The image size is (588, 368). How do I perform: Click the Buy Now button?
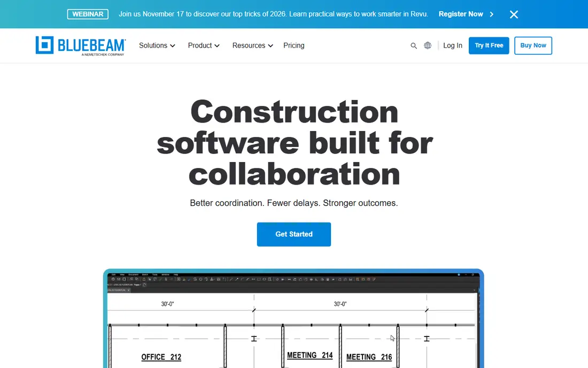pos(533,45)
